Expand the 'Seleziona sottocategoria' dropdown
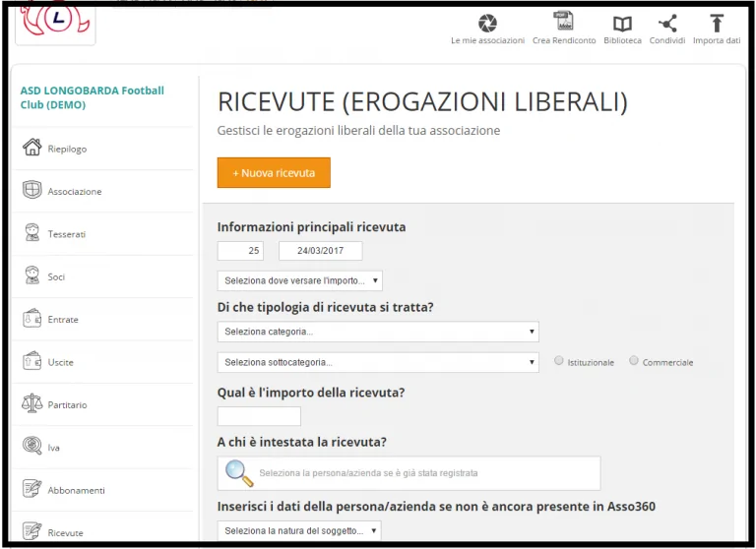 378,362
